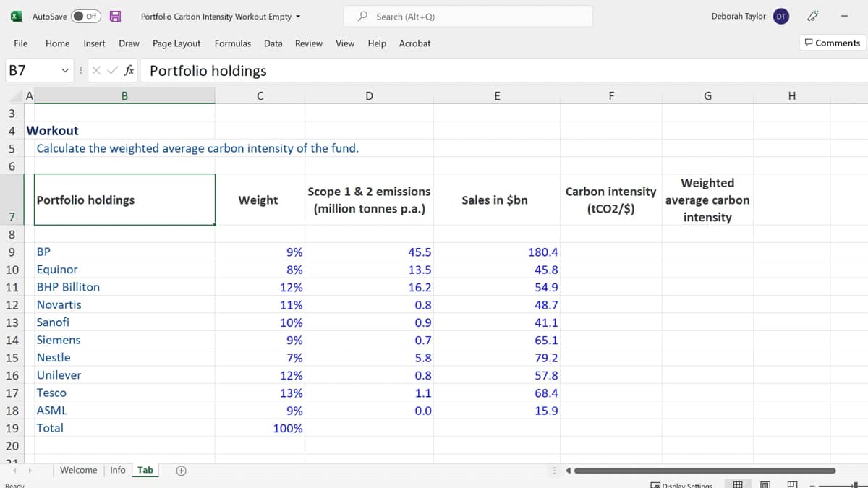868x488 pixels.
Task: Click the Portfolio holdings header cell
Action: pos(124,200)
